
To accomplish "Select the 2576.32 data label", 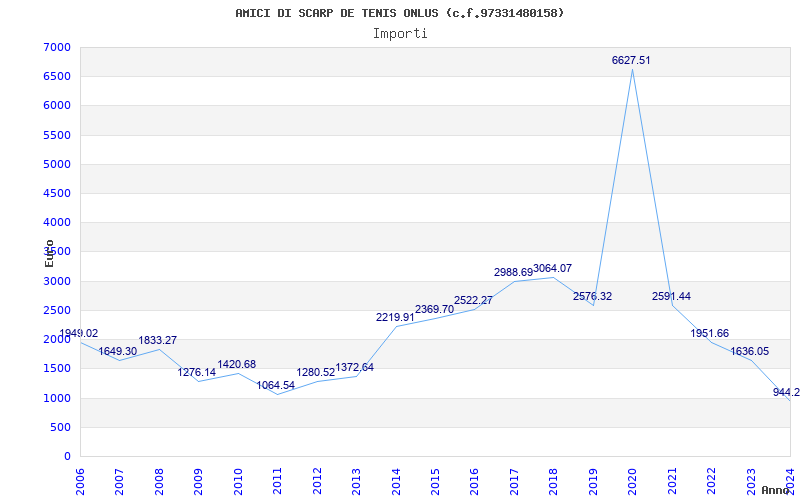I will tap(592, 297).
